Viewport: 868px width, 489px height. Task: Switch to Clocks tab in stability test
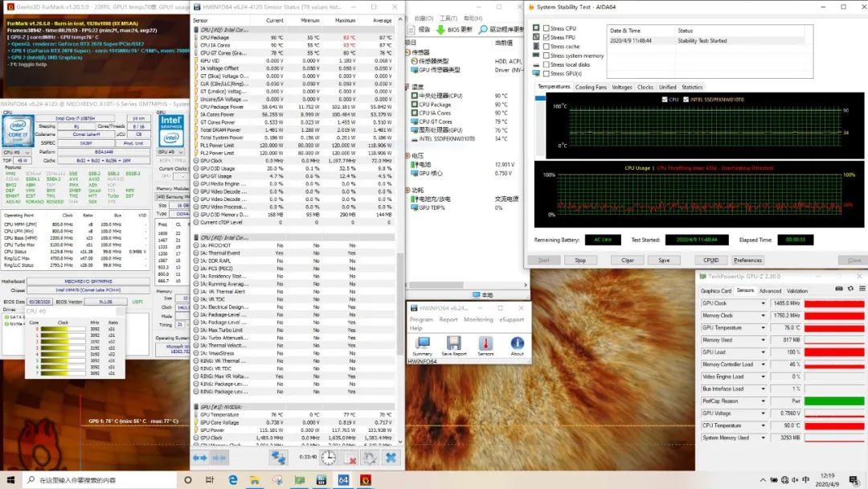(645, 87)
